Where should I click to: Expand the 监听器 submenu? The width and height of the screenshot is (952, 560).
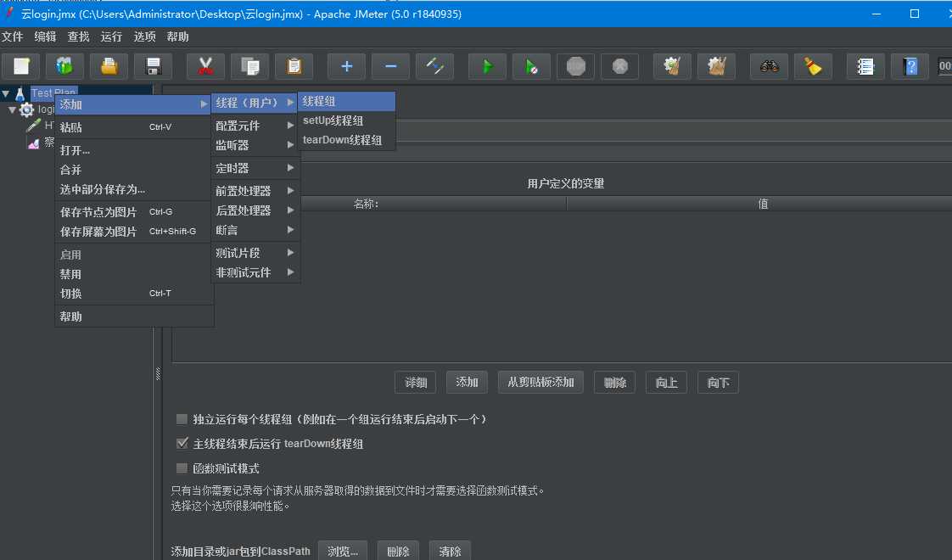coord(255,145)
